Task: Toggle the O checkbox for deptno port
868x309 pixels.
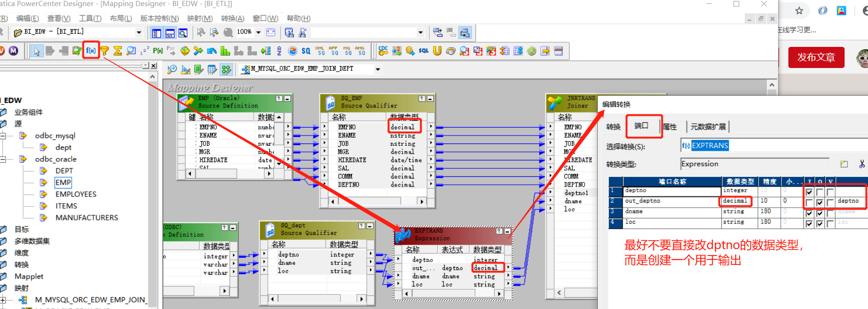Action: click(x=819, y=192)
